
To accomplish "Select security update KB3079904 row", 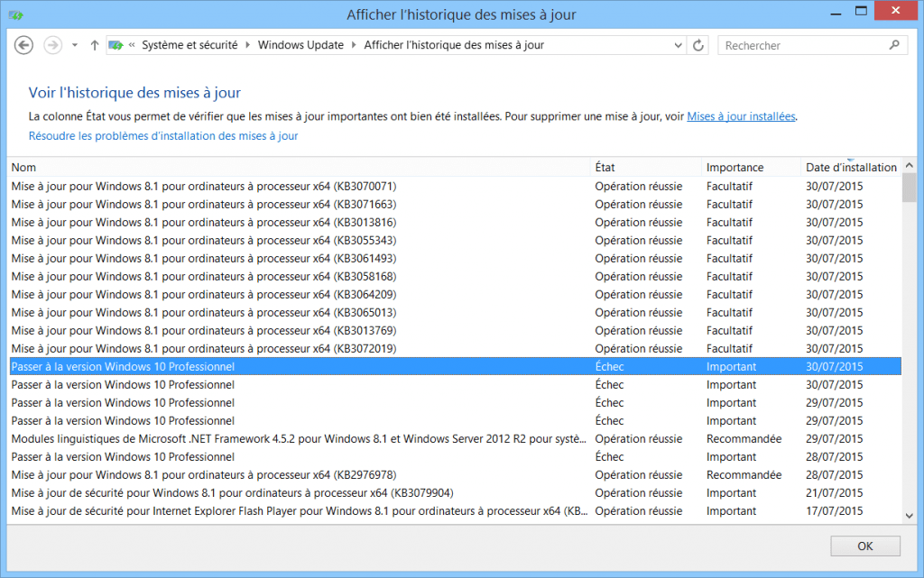I will pos(455,492).
